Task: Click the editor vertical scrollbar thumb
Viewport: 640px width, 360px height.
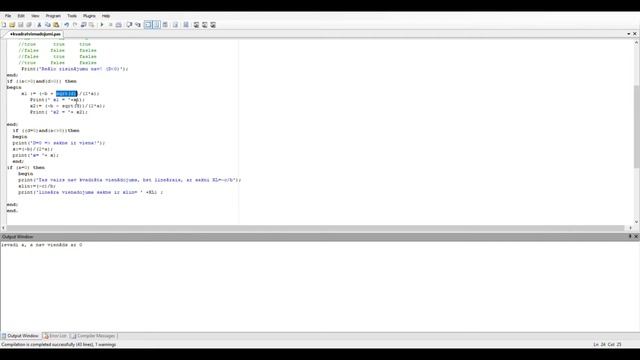Action: tap(636, 126)
